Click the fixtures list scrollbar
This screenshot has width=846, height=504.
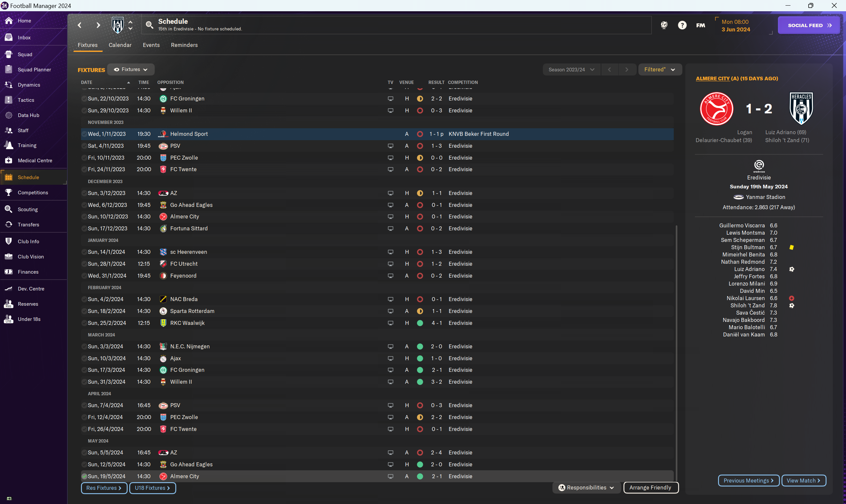pyautogui.click(x=676, y=353)
